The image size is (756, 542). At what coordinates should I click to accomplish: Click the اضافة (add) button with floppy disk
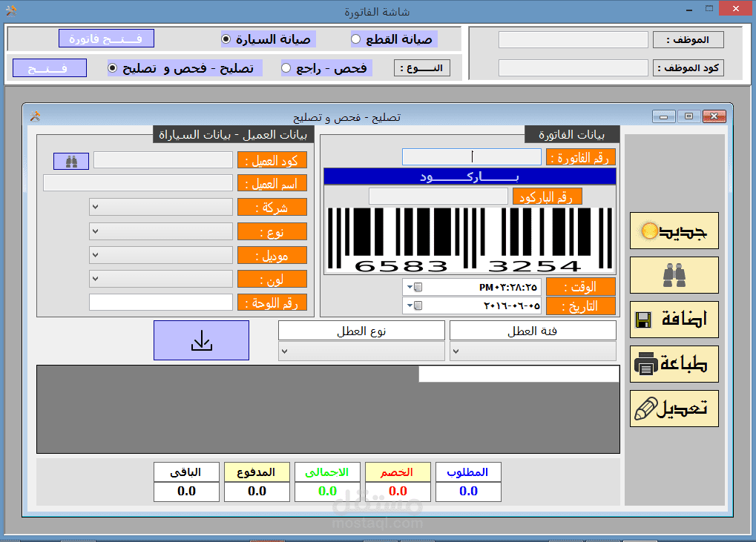tap(674, 320)
